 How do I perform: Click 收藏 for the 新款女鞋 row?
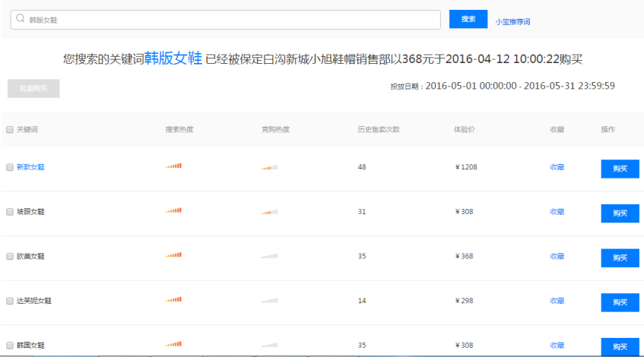[557, 167]
